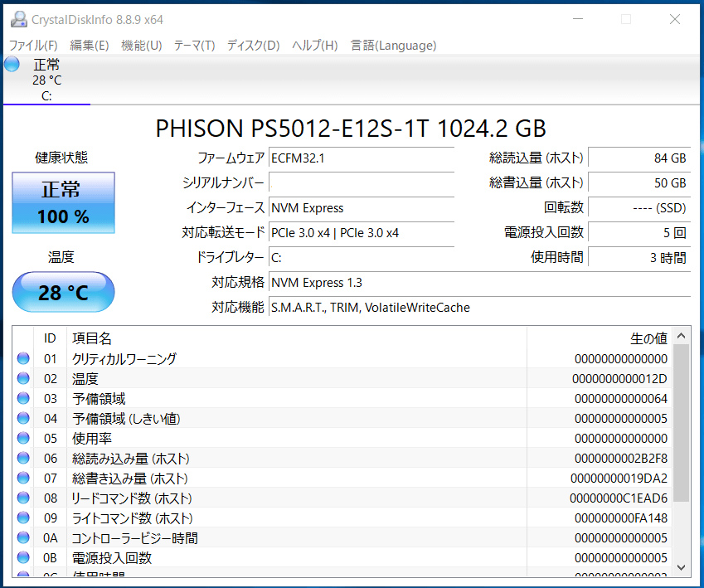The image size is (704, 588).
Task: Click the 健康状態 label
Action: click(x=61, y=158)
